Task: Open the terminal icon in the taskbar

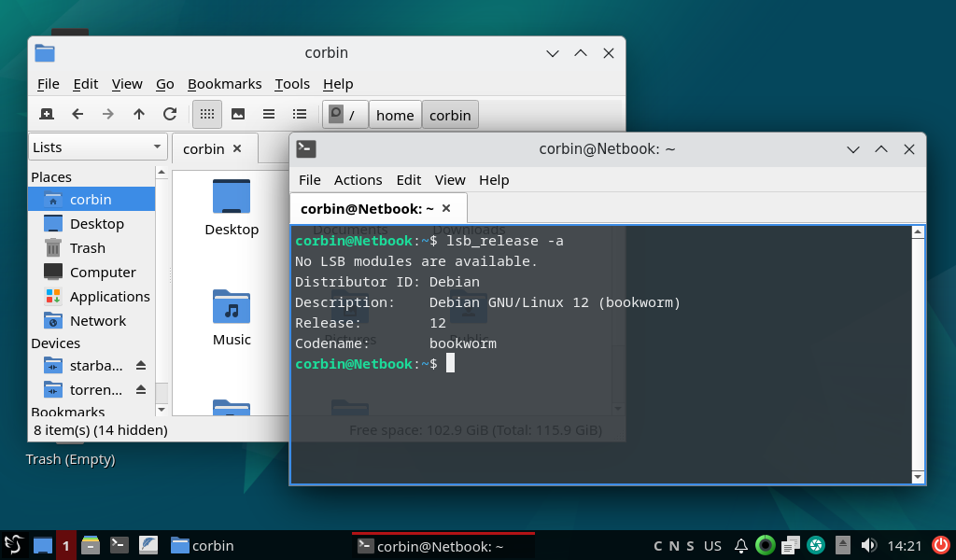Action: [119, 545]
